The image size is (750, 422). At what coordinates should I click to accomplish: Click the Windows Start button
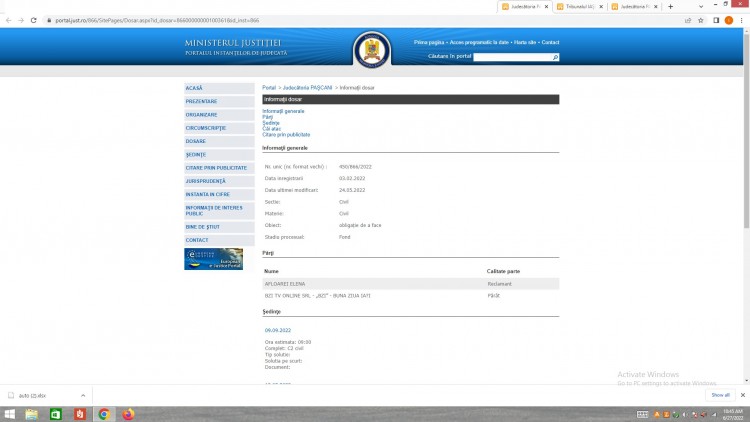coord(9,414)
